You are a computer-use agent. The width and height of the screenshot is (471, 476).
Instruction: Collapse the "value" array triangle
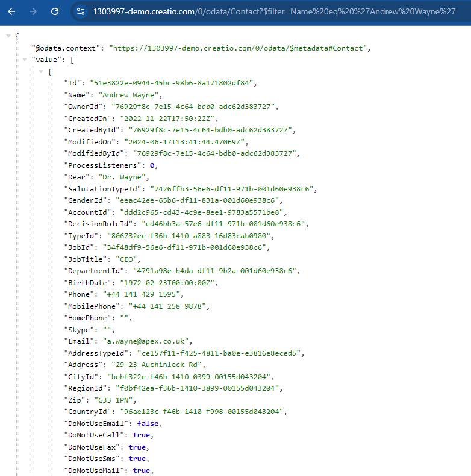click(25, 60)
